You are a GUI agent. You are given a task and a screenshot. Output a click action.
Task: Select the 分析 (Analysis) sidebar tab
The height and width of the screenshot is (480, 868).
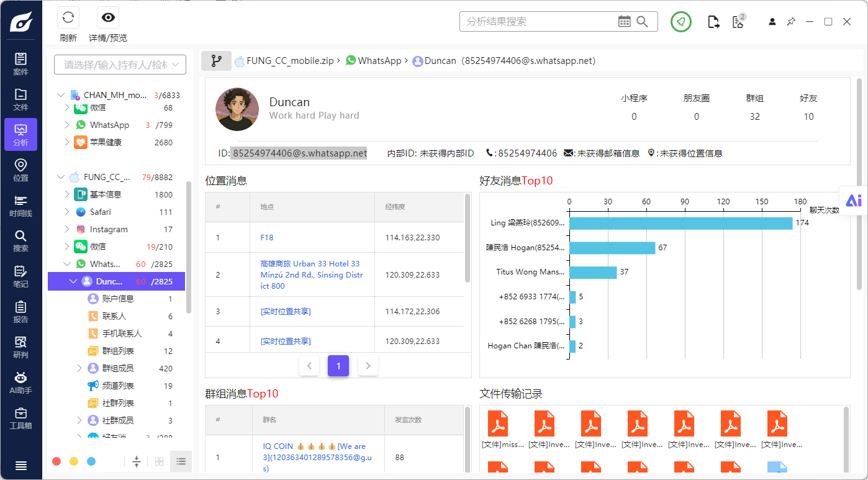(20, 135)
